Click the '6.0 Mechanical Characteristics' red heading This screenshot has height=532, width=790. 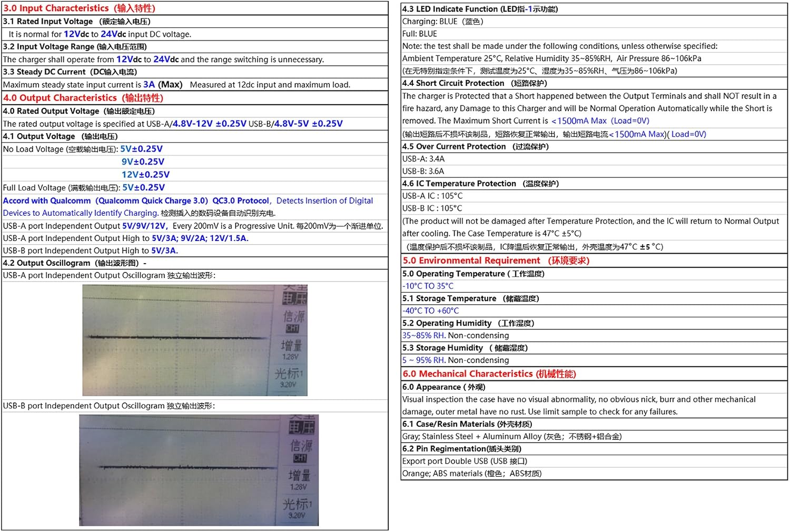[489, 374]
